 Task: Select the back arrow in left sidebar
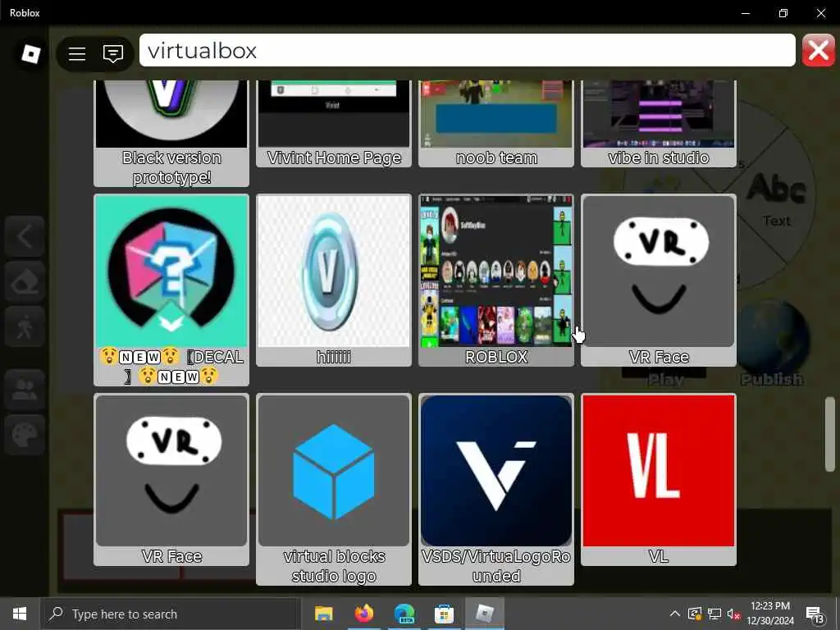click(25, 236)
